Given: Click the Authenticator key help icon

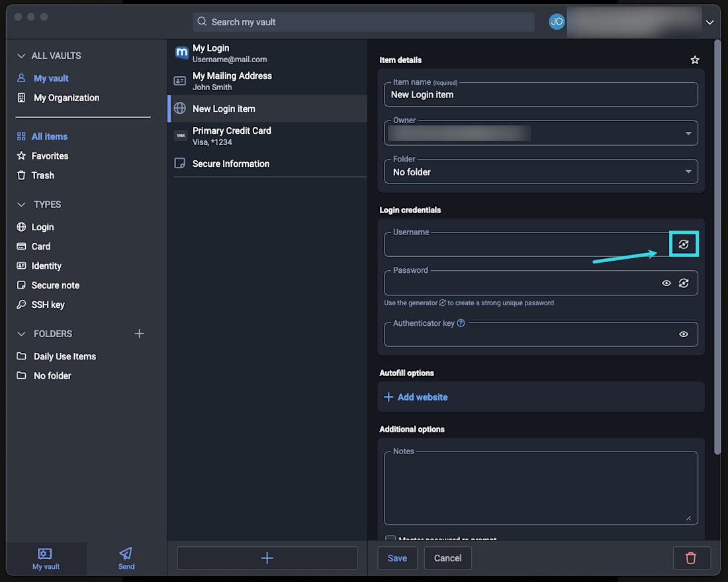Looking at the screenshot, I should point(461,323).
